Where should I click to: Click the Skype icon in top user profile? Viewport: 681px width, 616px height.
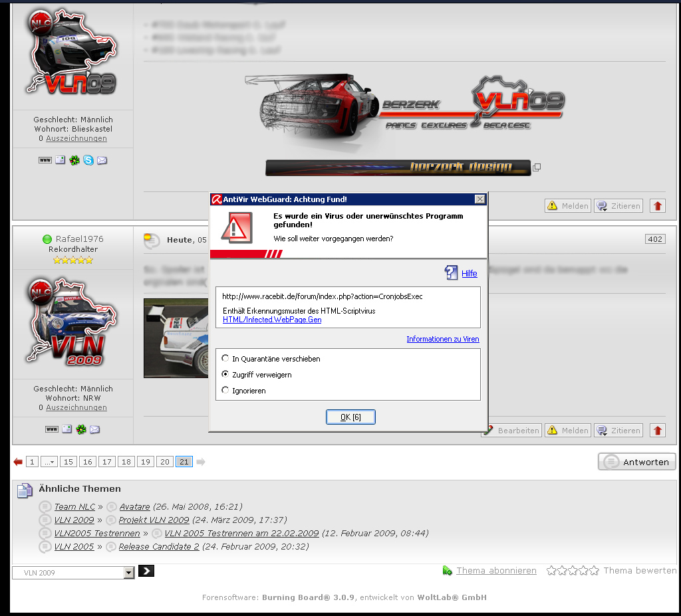[88, 160]
